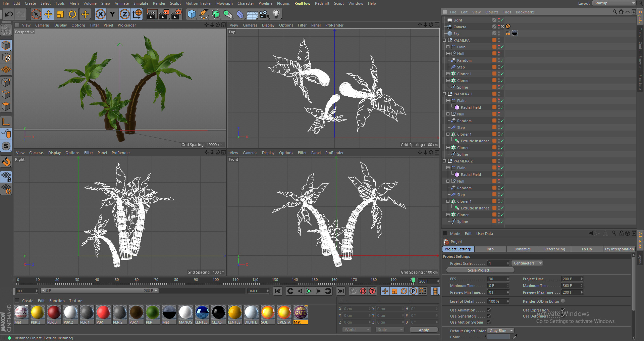Open the MoGraph menu
Screen dimensions: 644x341
click(224, 3)
